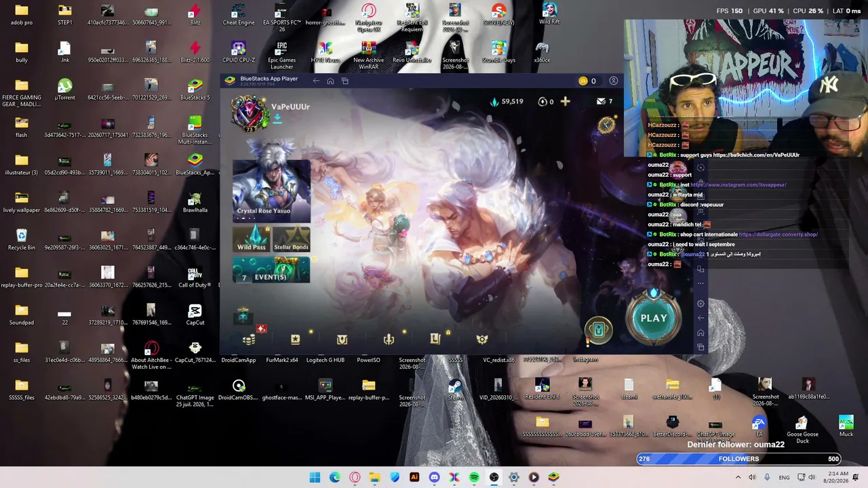Select the Stumble Guys desktop shortcut
The height and width of the screenshot is (488, 868).
(498, 52)
